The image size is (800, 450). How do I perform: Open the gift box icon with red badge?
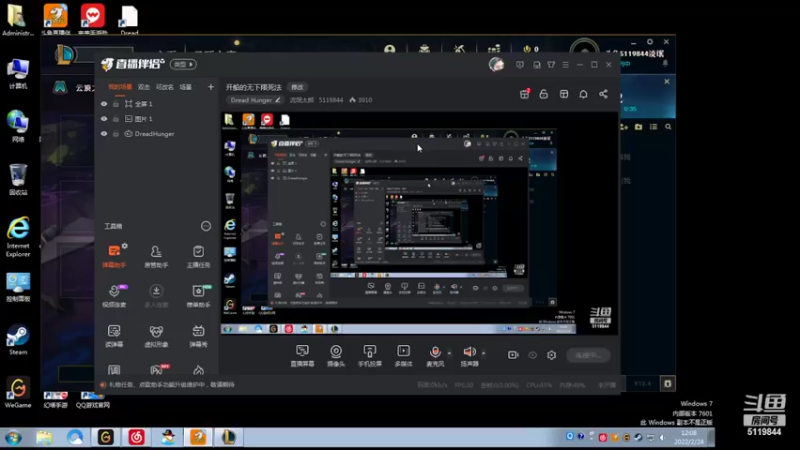pos(524,94)
